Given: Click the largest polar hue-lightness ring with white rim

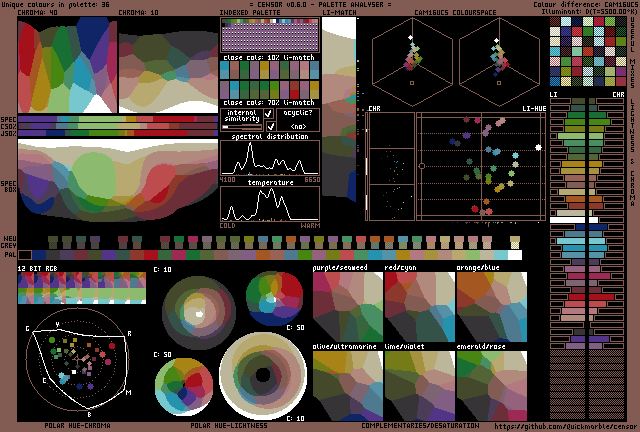Looking at the screenshot, I should pos(263,374).
